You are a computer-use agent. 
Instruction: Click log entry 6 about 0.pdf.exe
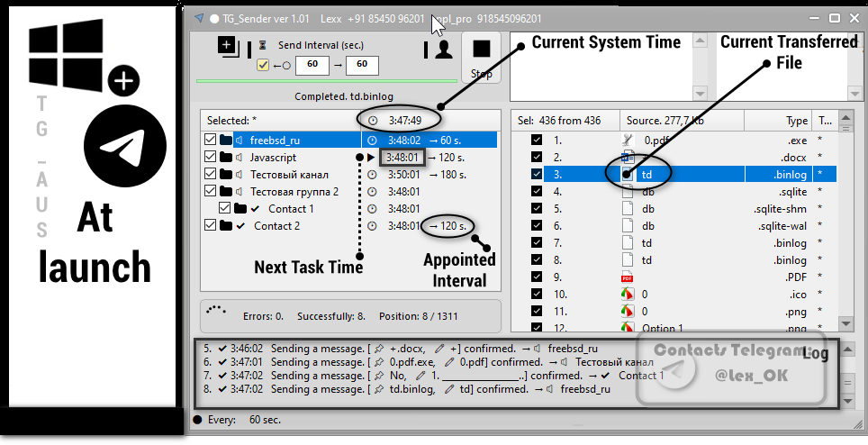tap(428, 362)
